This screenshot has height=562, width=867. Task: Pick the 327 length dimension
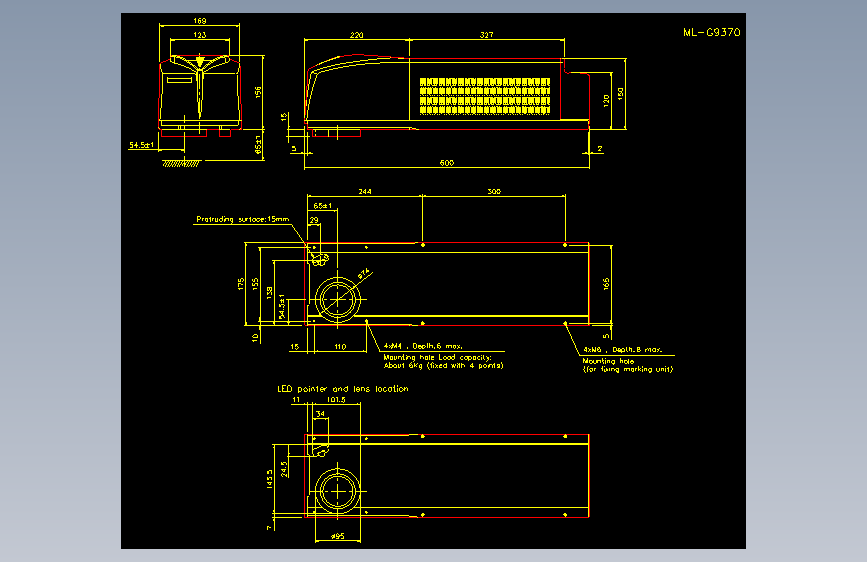pos(486,35)
